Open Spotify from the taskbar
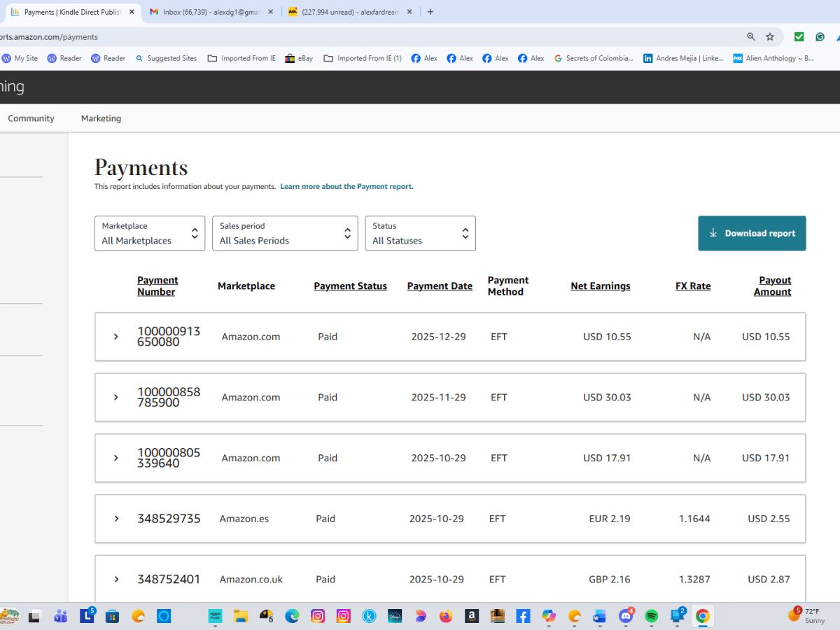 (651, 616)
